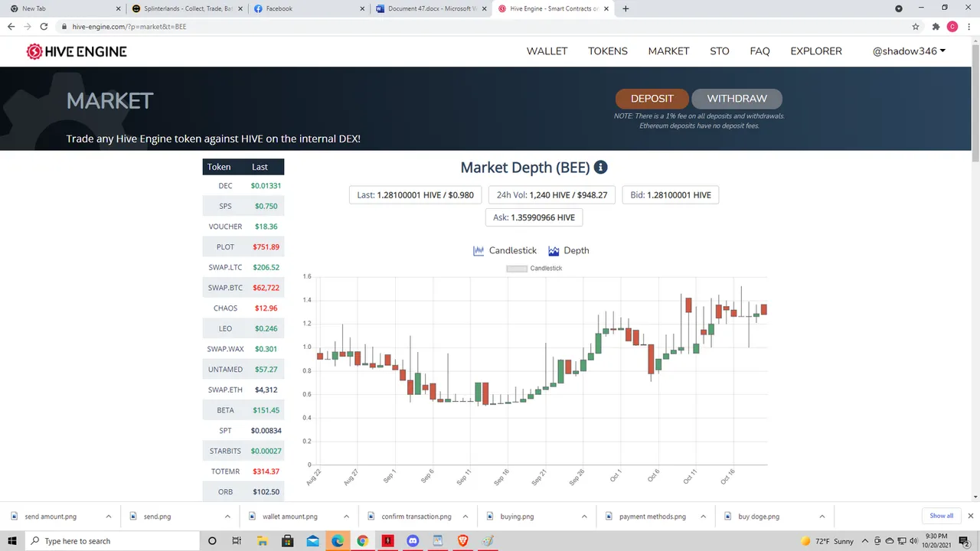Select the DEC token row
Screen dimensions: 980x551
[243, 186]
